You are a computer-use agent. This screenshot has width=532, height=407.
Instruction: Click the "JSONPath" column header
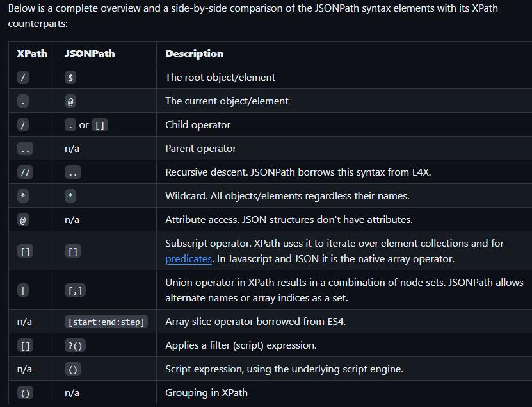click(90, 54)
